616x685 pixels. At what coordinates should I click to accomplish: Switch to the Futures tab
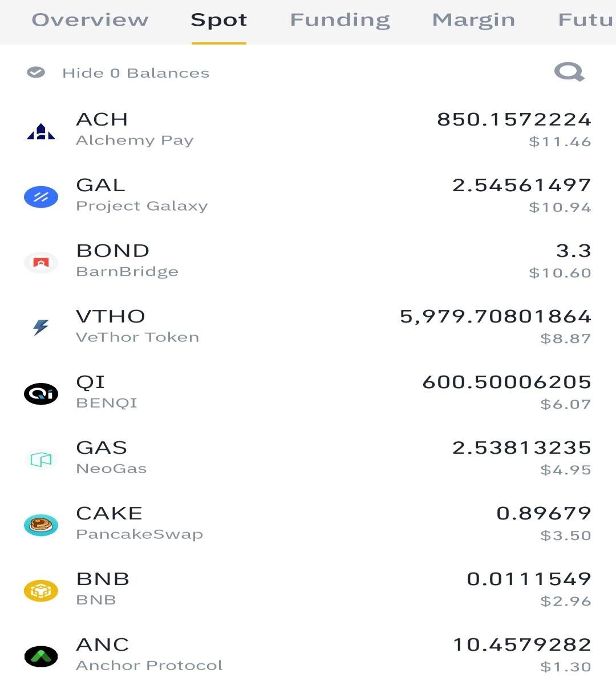586,20
